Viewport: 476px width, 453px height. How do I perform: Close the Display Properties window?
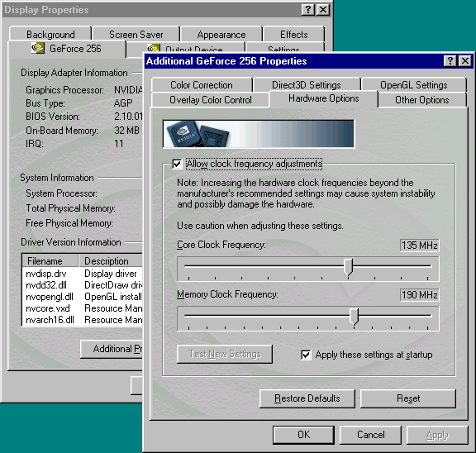[x=323, y=10]
